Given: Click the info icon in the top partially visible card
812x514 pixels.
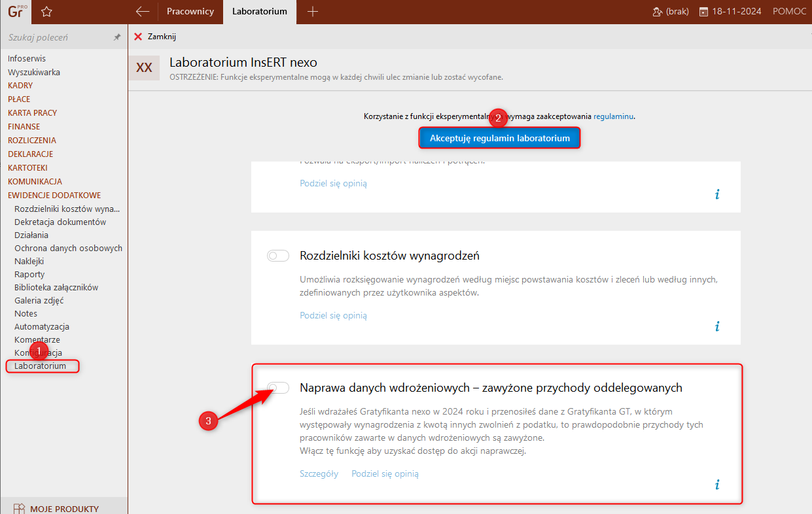Looking at the screenshot, I should click(718, 194).
